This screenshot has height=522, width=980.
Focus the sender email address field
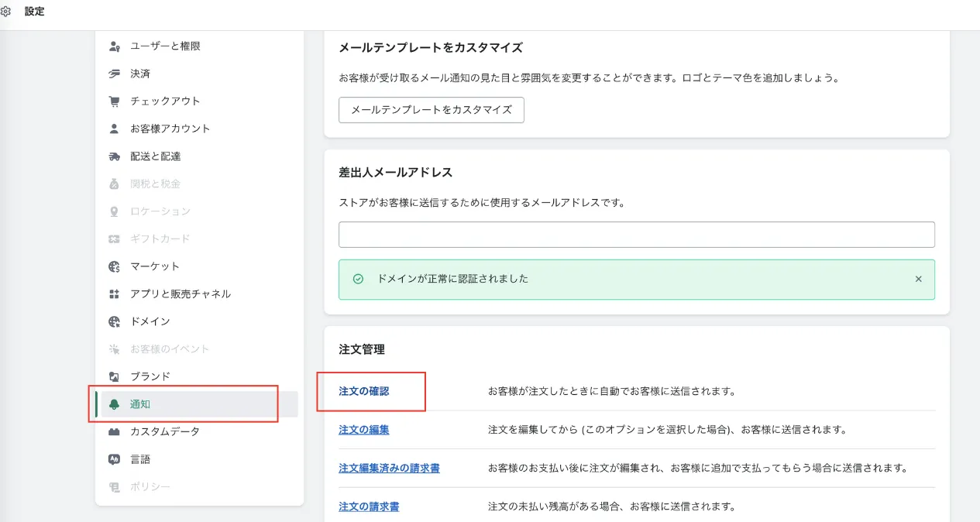point(636,235)
